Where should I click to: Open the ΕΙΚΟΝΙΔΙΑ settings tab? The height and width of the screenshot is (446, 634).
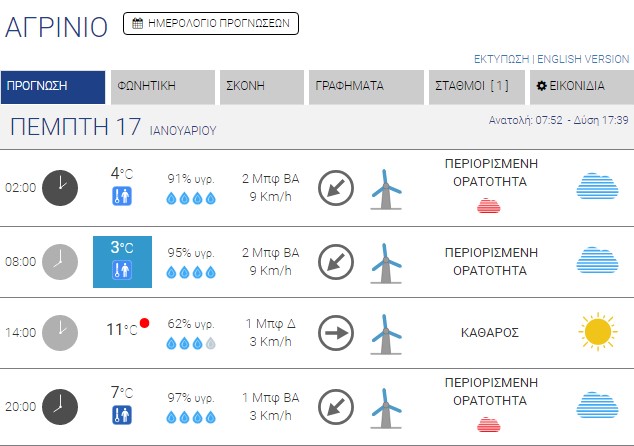(580, 87)
